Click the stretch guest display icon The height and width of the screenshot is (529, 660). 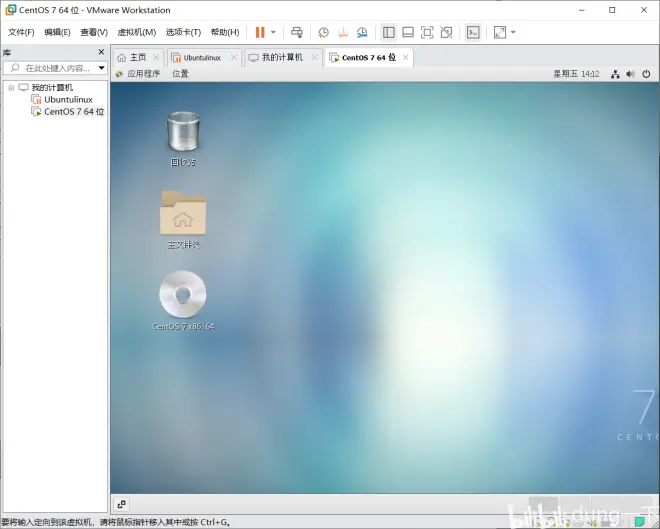500,32
